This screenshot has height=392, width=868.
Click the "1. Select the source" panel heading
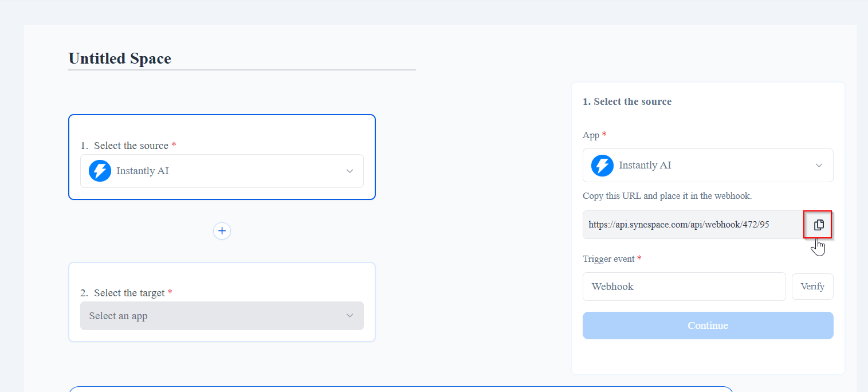tap(627, 101)
